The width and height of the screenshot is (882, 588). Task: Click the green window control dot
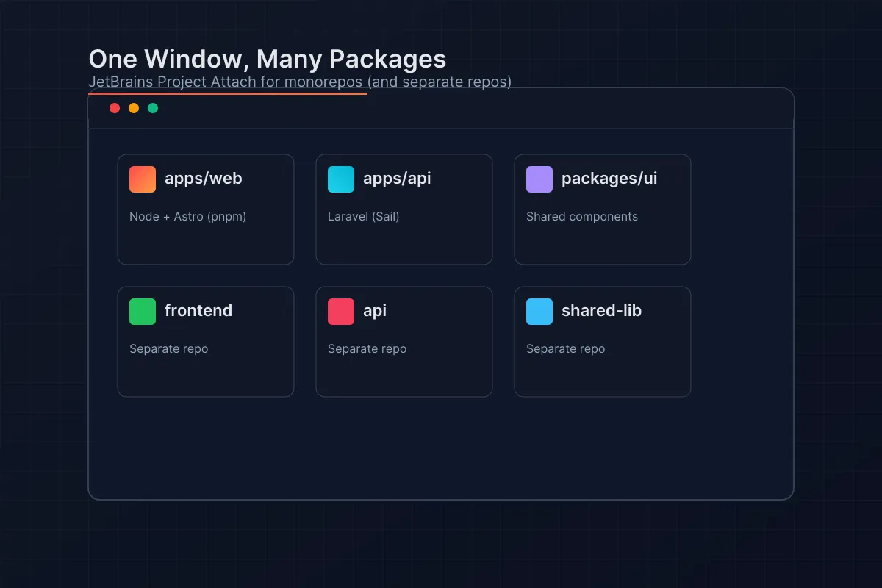click(x=153, y=107)
